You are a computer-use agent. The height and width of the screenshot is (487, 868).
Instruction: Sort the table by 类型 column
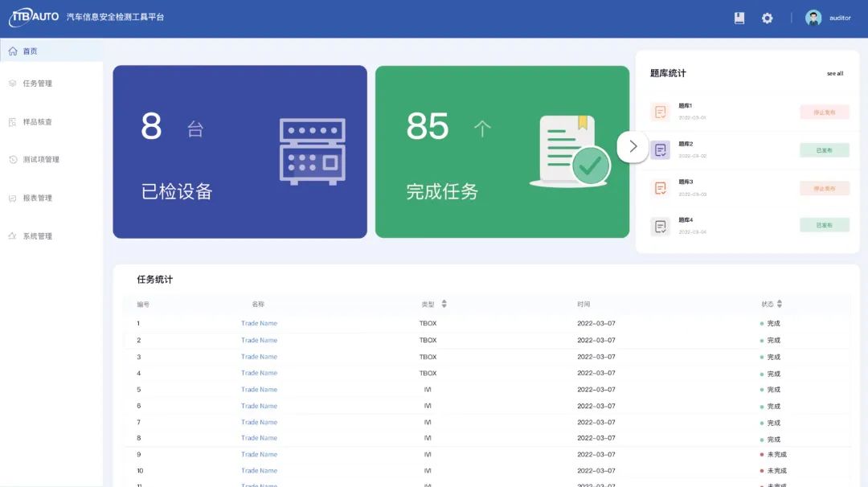444,305
